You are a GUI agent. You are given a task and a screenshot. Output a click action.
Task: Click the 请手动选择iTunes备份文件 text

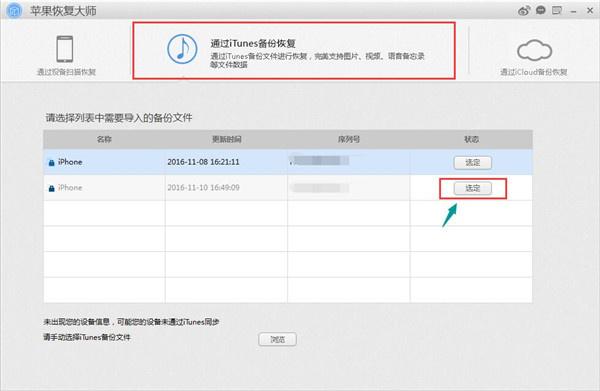[87, 337]
